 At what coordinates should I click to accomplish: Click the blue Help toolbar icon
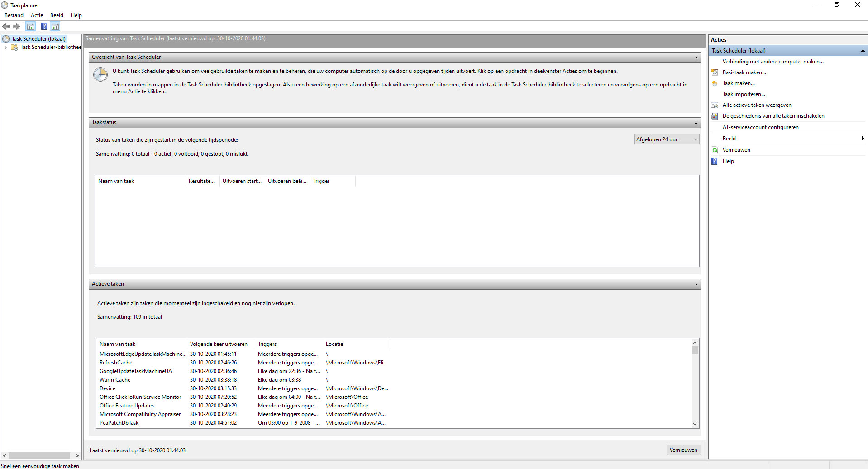point(44,27)
